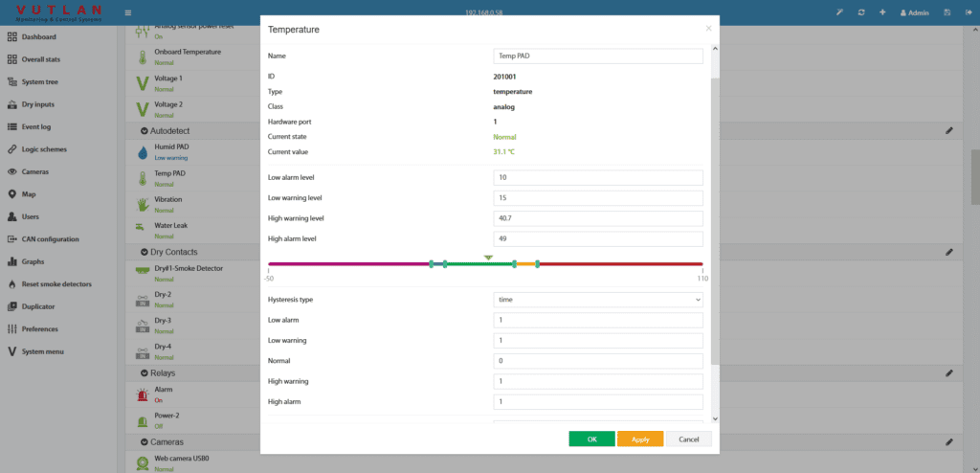Click the Duplicator icon in sidebar

(11, 306)
